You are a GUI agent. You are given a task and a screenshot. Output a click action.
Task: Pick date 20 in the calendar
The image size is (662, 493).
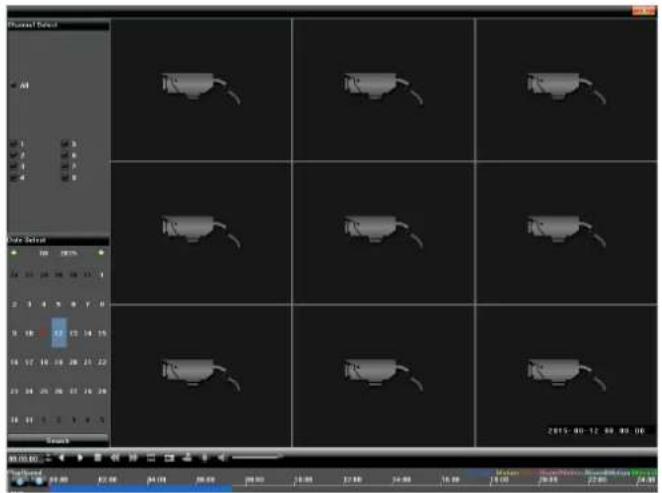[x=73, y=362]
